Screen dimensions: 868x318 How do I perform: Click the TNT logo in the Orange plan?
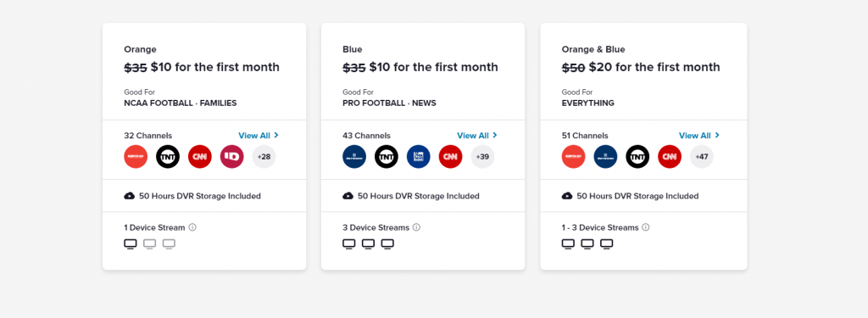[168, 157]
